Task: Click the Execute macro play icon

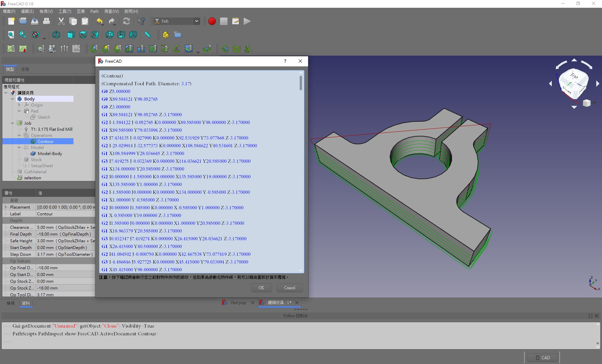Action: pyautogui.click(x=247, y=21)
